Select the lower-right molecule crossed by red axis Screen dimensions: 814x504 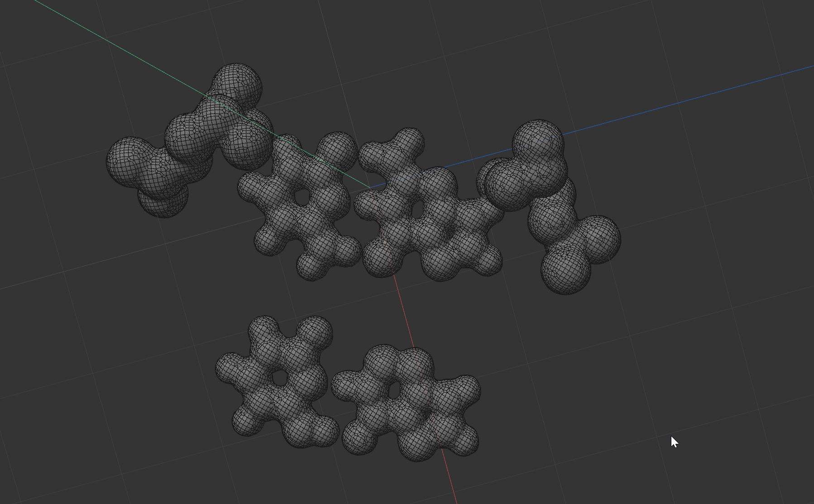point(406,403)
